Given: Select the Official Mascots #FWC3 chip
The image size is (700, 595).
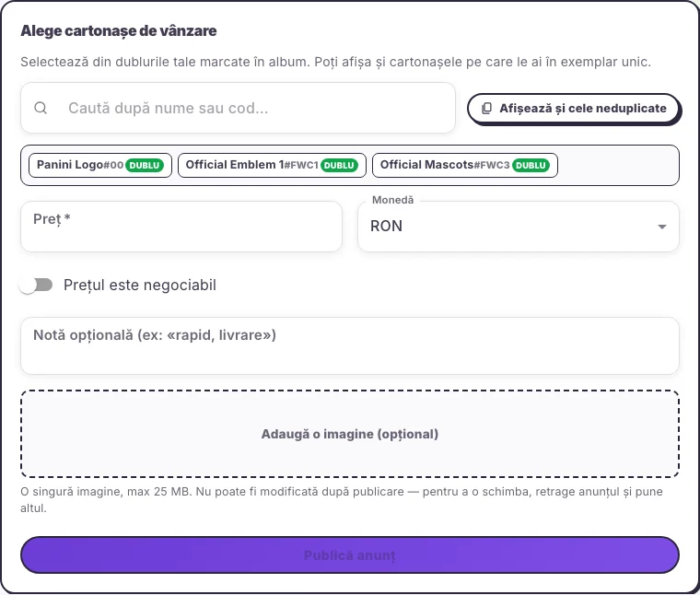Looking at the screenshot, I should coord(465,165).
